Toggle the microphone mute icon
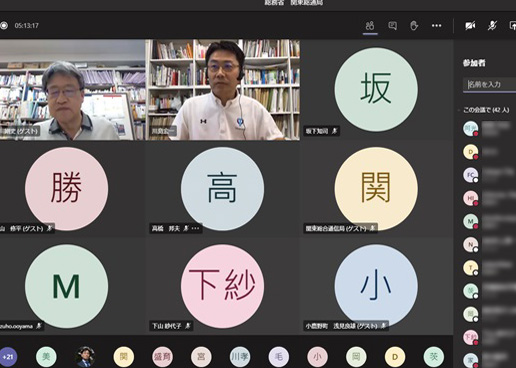This screenshot has height=368, width=516. click(x=492, y=25)
